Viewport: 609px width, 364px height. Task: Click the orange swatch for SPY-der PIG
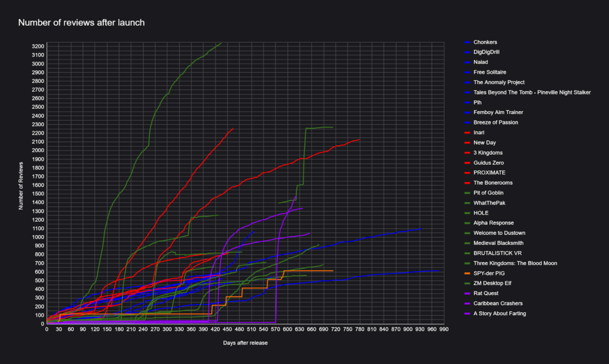click(467, 274)
